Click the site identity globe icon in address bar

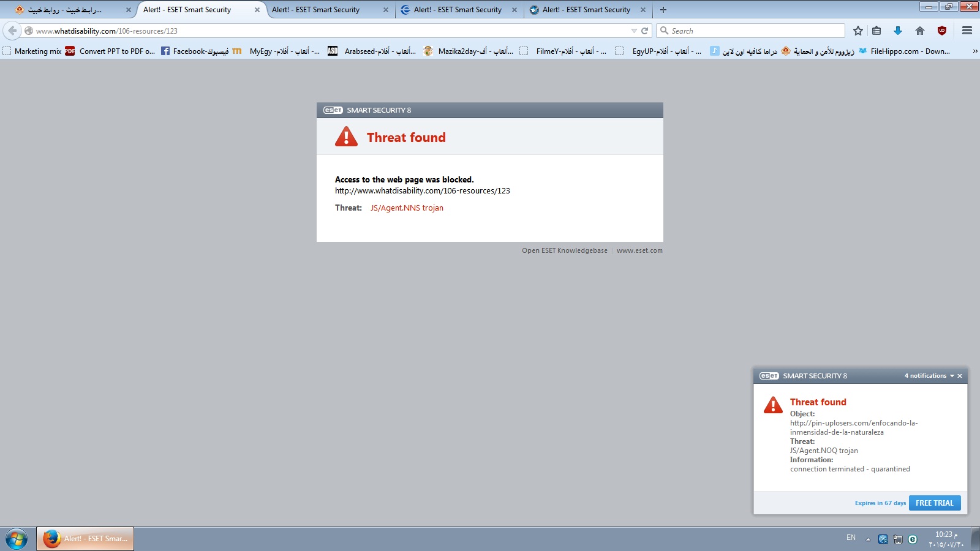point(28,31)
